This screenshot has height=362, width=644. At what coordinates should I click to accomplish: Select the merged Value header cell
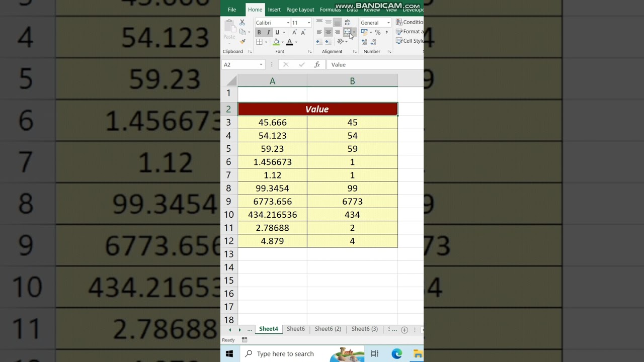click(317, 109)
